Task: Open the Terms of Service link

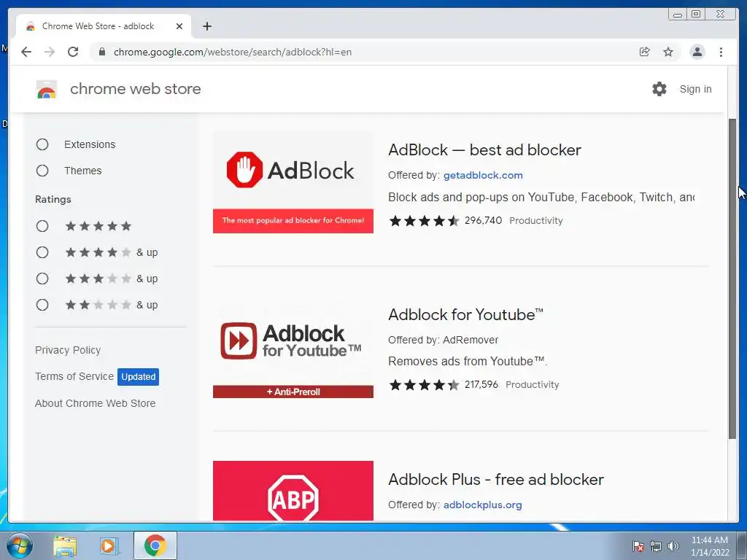Action: click(x=74, y=376)
